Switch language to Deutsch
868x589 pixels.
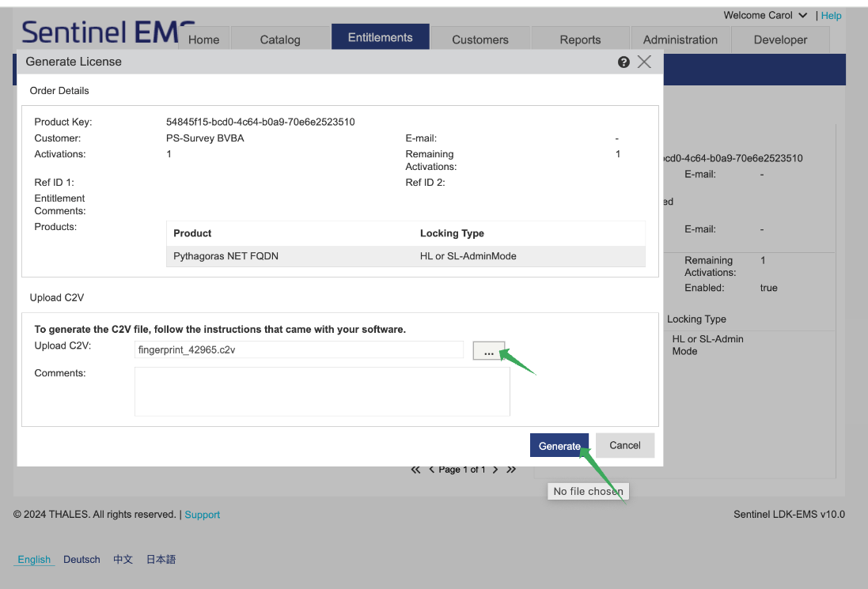[82, 559]
